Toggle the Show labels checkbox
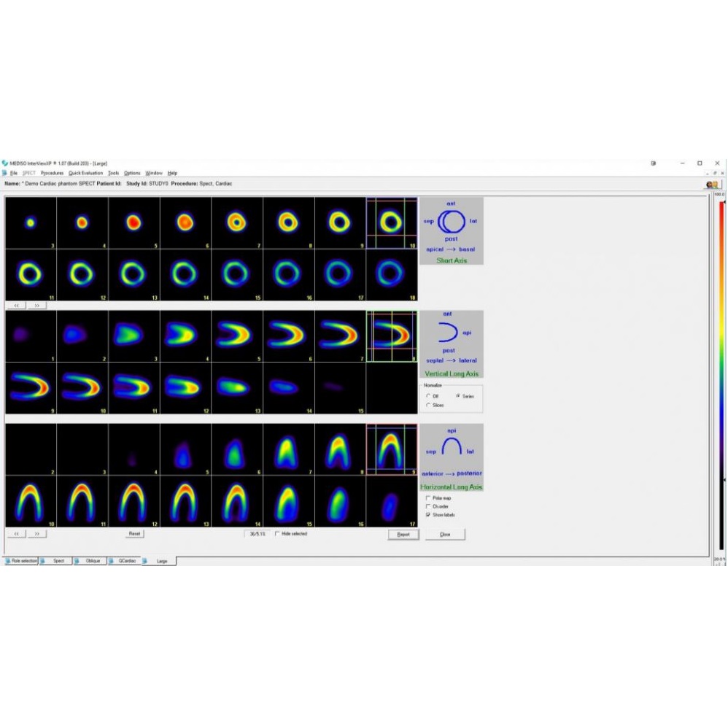 [x=427, y=514]
